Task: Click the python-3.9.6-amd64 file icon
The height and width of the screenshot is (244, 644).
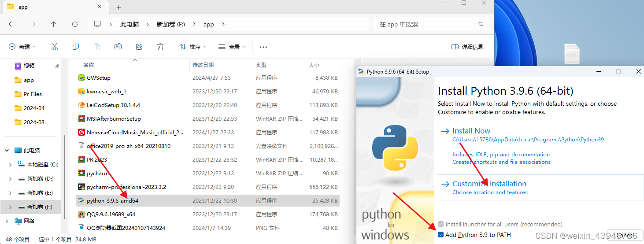Action: (x=81, y=200)
